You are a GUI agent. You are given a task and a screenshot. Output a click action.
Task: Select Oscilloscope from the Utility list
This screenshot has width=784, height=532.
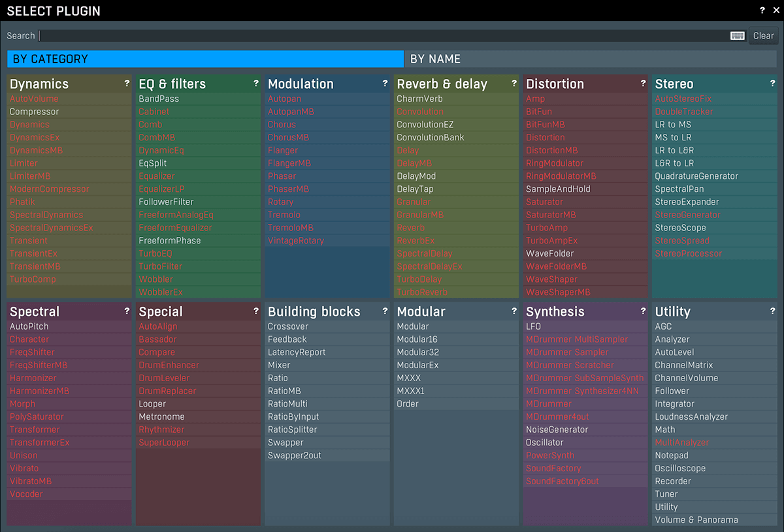pos(679,468)
